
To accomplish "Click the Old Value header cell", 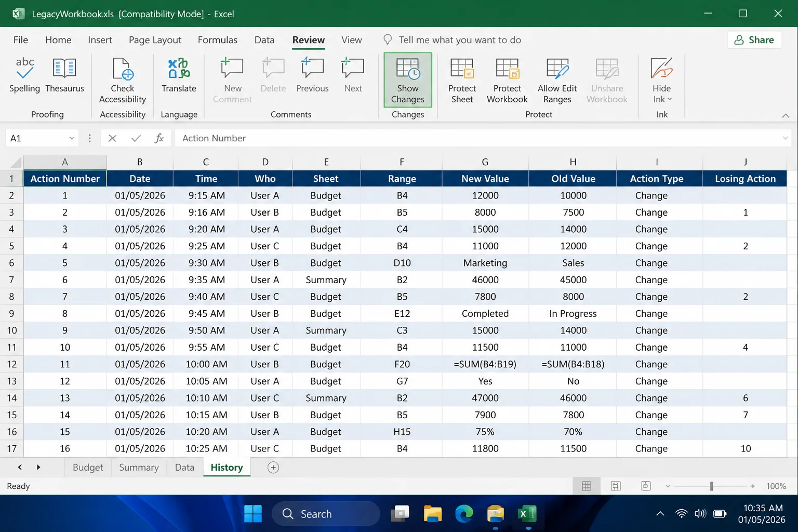I will pos(573,179).
